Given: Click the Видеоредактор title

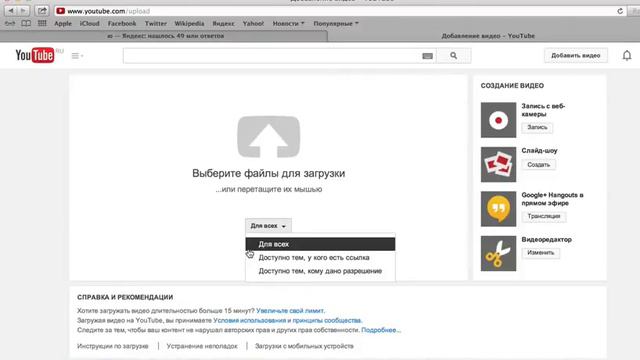Looking at the screenshot, I should [x=547, y=240].
